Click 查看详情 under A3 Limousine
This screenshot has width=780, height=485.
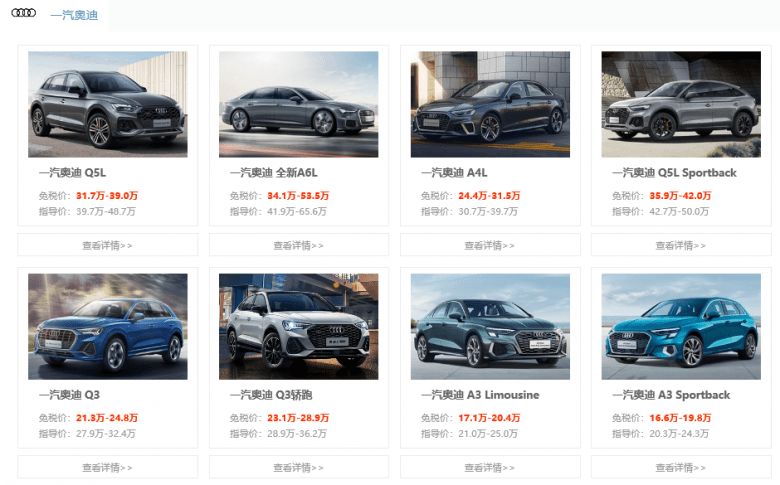490,467
